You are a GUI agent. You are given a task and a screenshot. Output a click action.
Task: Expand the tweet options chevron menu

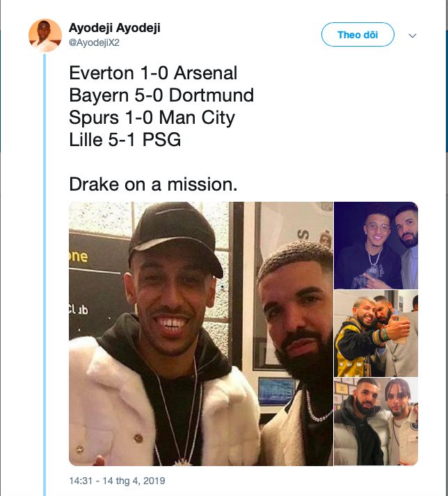pyautogui.click(x=413, y=35)
